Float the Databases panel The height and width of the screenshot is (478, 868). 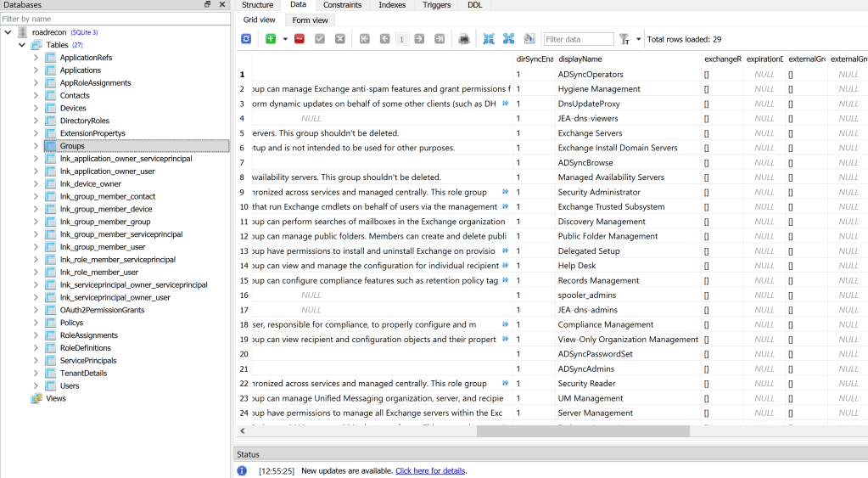click(208, 5)
